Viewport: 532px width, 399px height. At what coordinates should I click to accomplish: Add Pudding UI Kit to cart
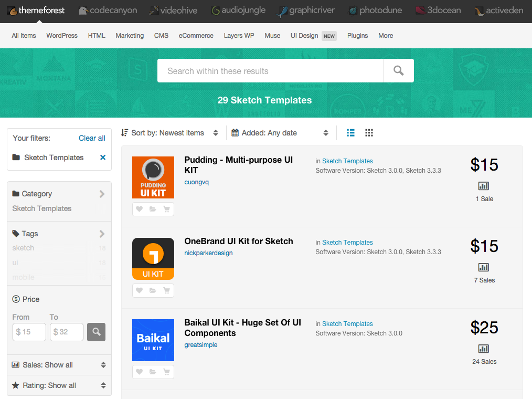pos(167,209)
